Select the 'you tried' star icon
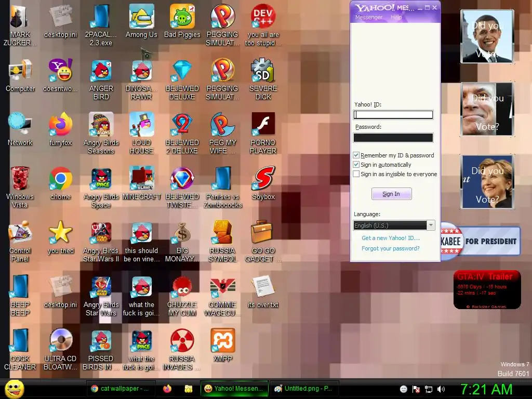Viewport: 532px width, 399px height. pyautogui.click(x=60, y=237)
